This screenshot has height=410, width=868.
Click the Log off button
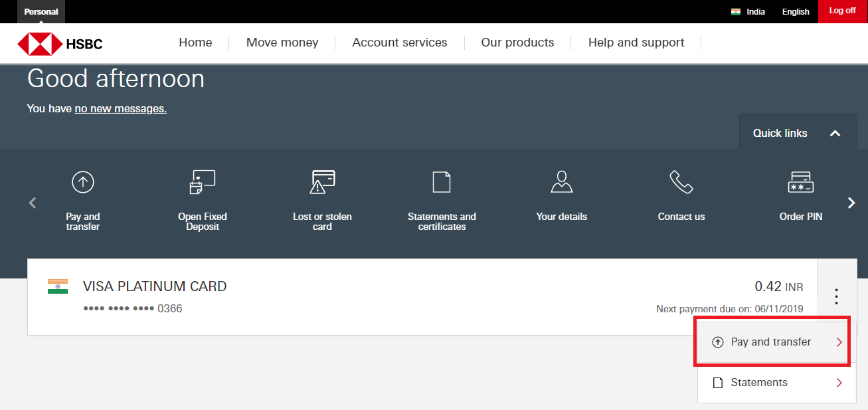pos(843,11)
